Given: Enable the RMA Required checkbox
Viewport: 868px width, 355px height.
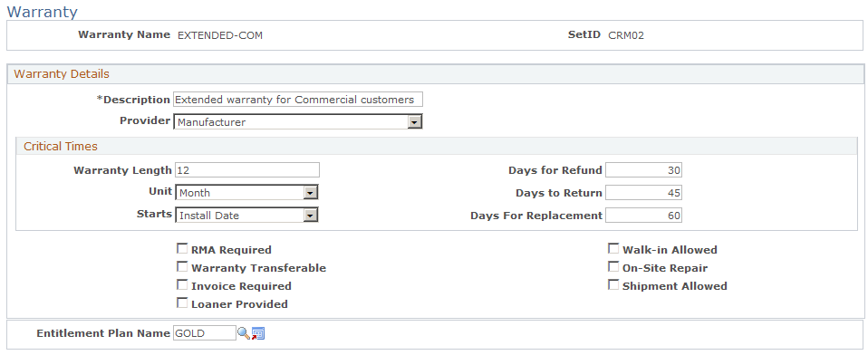Looking at the screenshot, I should coord(181,249).
